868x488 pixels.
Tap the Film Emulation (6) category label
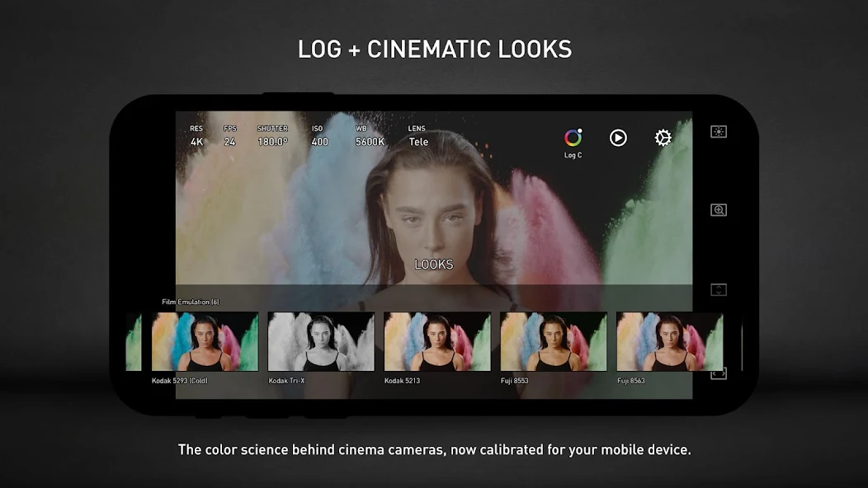[191, 303]
